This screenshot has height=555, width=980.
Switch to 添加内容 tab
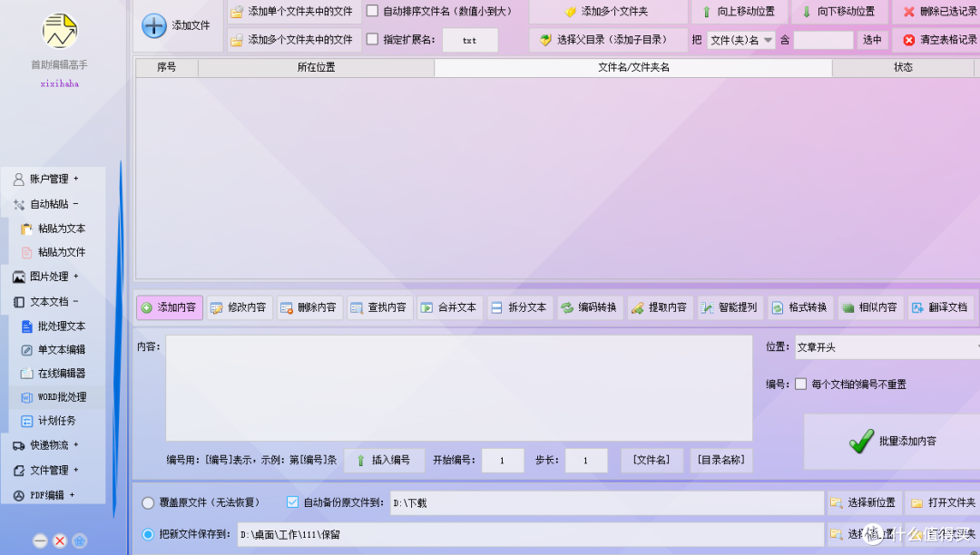tap(170, 307)
